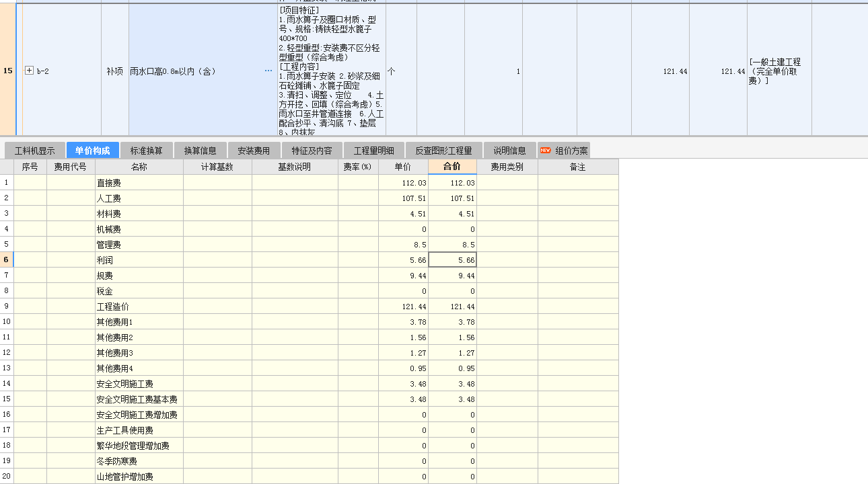Click 费用类别 column header
This screenshot has height=484, width=868.
[x=507, y=167]
